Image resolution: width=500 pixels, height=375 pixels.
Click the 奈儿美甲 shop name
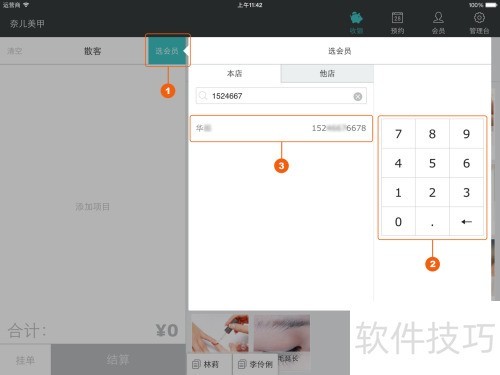(x=27, y=24)
